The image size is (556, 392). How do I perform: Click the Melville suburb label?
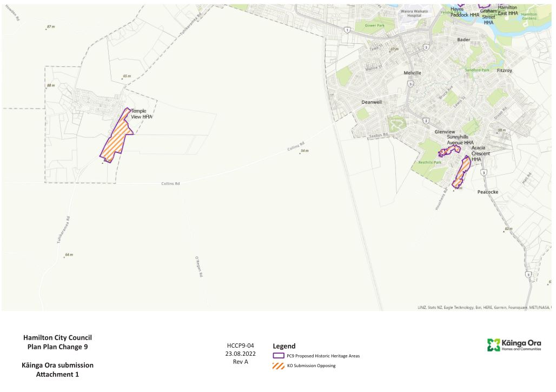(412, 72)
